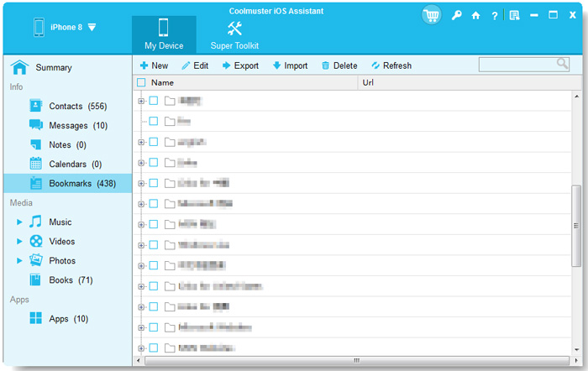Screen dimensions: 588x371
Task: Switch to the Super Toolkit tab
Action: pyautogui.click(x=234, y=34)
